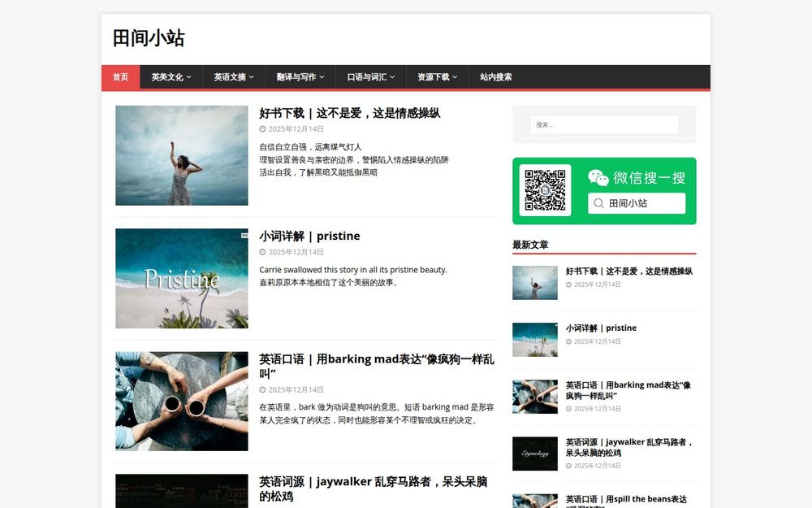Open main article 好书下载｜这不是爱，这是情感操纵
Screen dimensions: 812x508
(x=349, y=113)
